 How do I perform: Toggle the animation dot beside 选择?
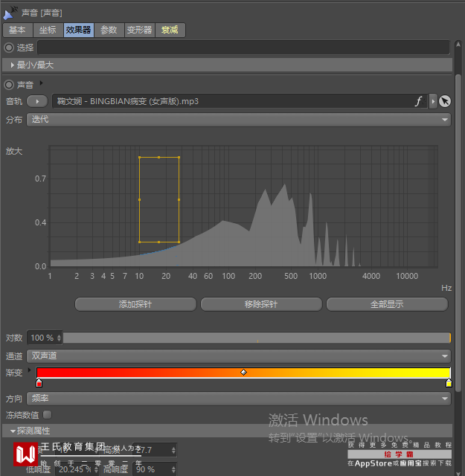coord(9,48)
